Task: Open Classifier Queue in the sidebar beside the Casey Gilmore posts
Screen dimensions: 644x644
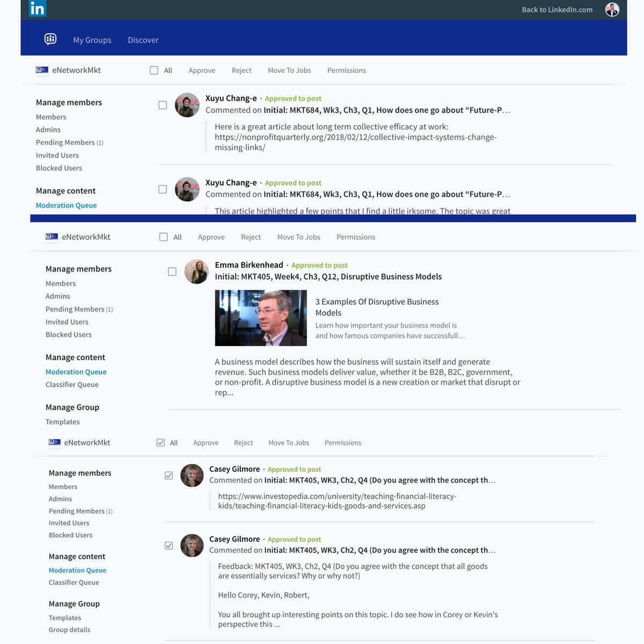Action: click(x=74, y=582)
